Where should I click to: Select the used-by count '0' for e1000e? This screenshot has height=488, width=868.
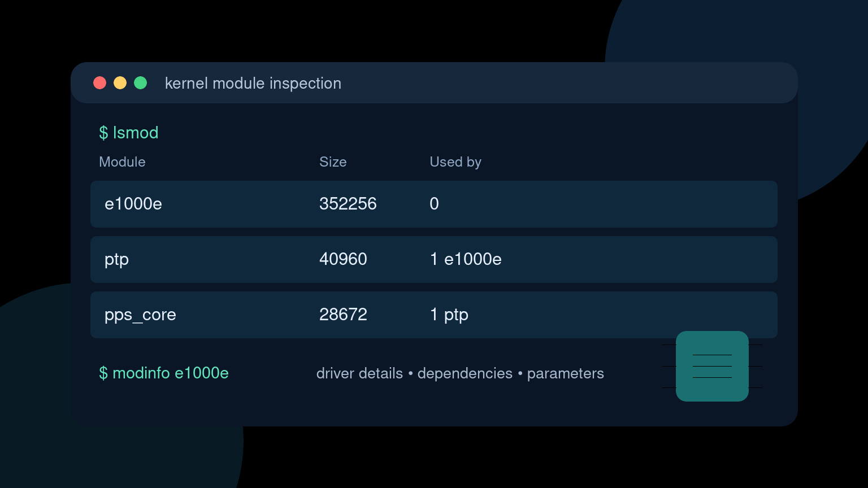[x=434, y=204]
